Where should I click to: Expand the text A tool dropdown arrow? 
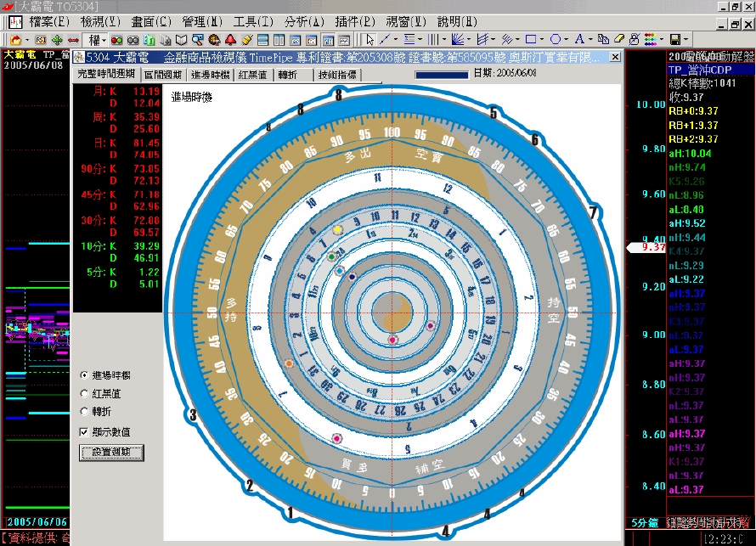tap(591, 40)
